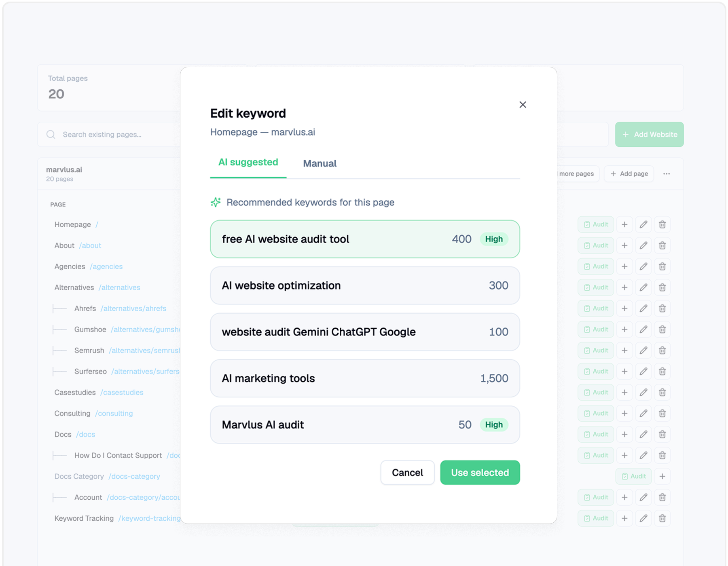Open the marvlus.ai more options ellipsis menu
728x566 pixels.
[667, 174]
